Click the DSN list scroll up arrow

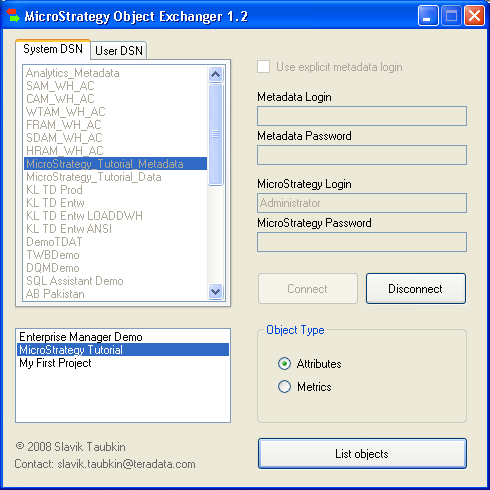[215, 74]
